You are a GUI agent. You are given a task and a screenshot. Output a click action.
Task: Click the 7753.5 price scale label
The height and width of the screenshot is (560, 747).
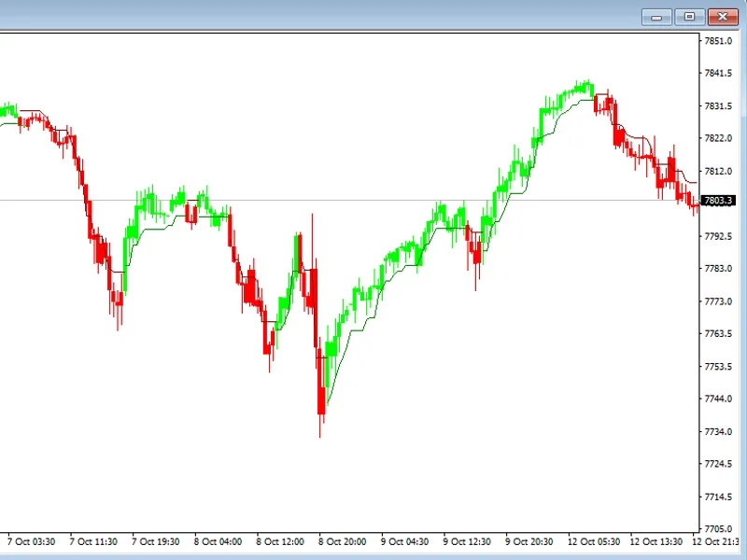tap(718, 367)
